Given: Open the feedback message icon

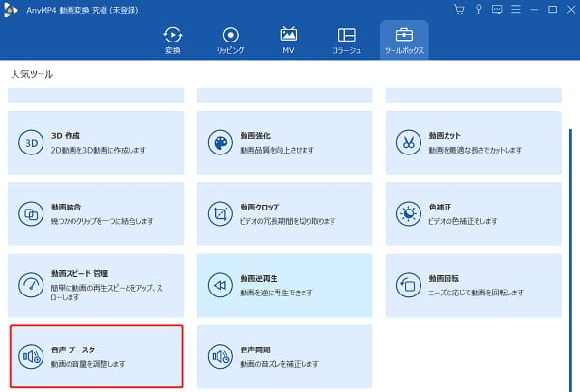Looking at the screenshot, I should [x=497, y=10].
